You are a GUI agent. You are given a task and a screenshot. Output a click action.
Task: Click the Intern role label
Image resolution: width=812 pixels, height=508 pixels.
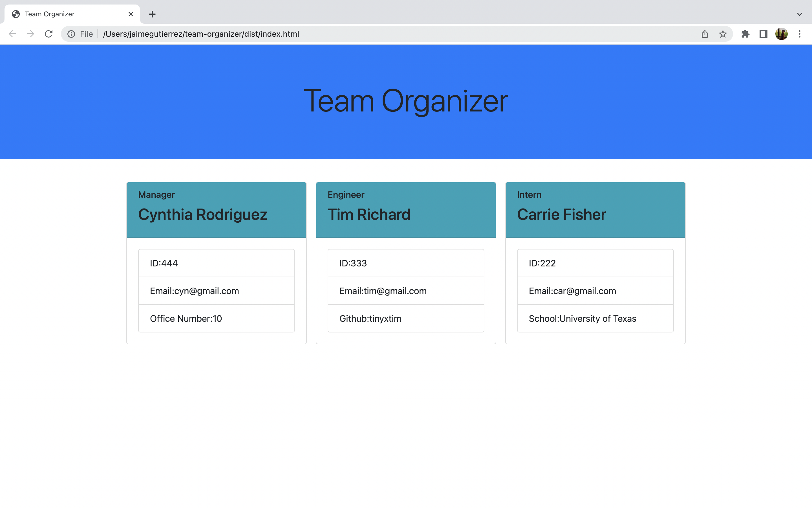529,194
